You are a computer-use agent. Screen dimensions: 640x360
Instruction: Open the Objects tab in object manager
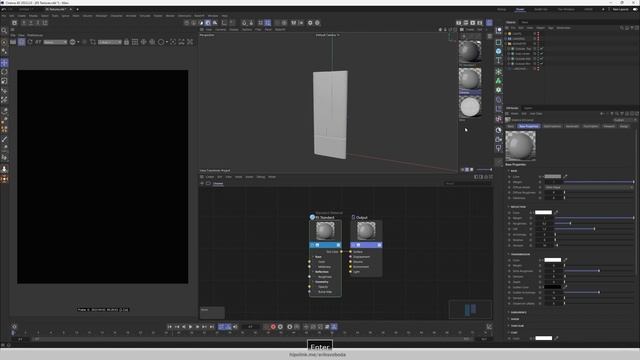511,22
